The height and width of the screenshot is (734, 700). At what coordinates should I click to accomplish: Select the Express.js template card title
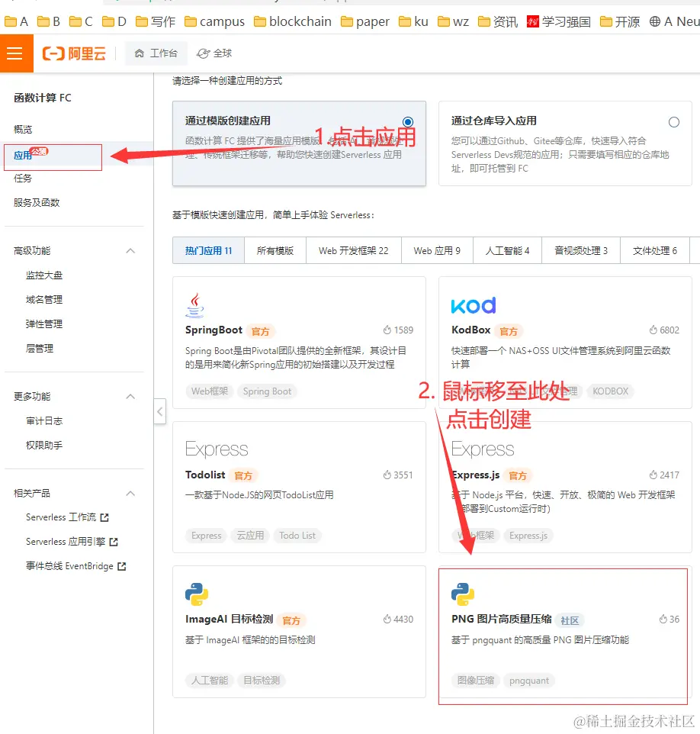475,475
